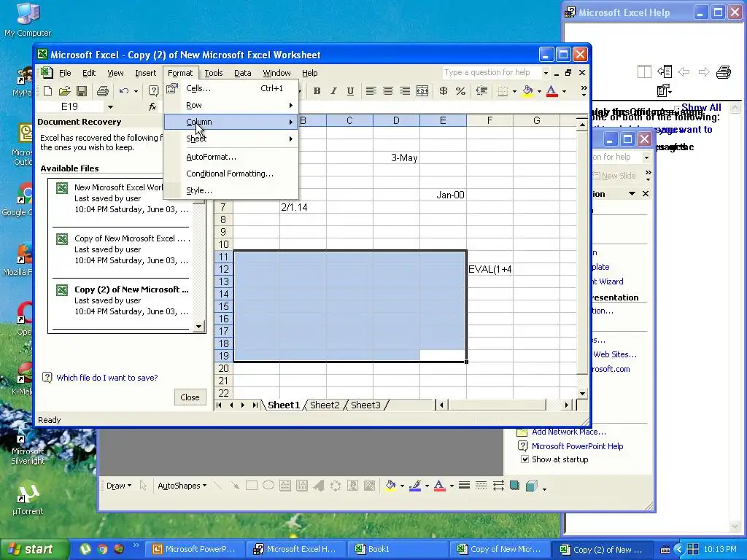Choose AutoFormat... from the menu
The height and width of the screenshot is (560, 747).
click(x=231, y=157)
